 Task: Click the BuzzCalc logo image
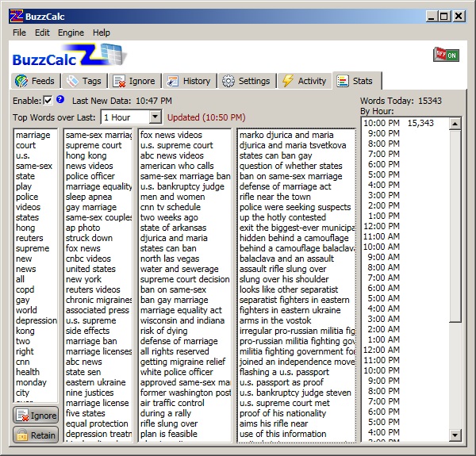tap(70, 55)
